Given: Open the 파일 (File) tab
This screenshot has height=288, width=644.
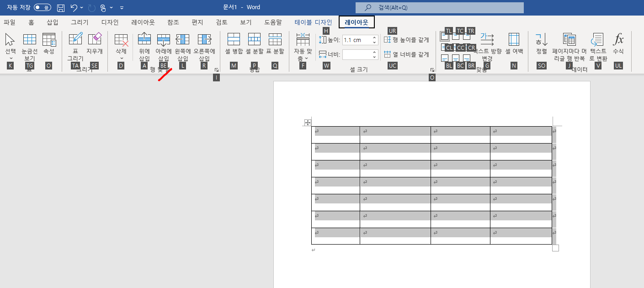Looking at the screenshot, I should (x=10, y=22).
